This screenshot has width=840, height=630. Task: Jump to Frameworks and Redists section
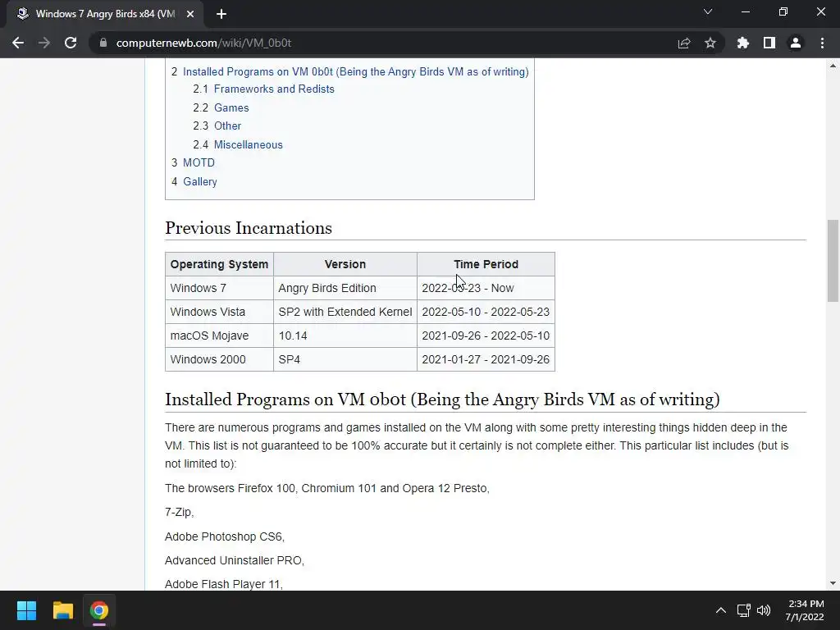pos(274,89)
